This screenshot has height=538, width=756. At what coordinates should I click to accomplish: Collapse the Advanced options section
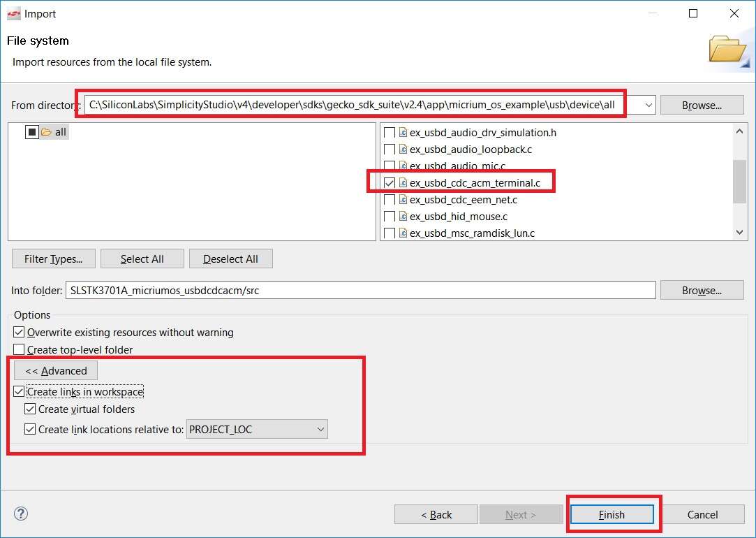click(x=56, y=370)
